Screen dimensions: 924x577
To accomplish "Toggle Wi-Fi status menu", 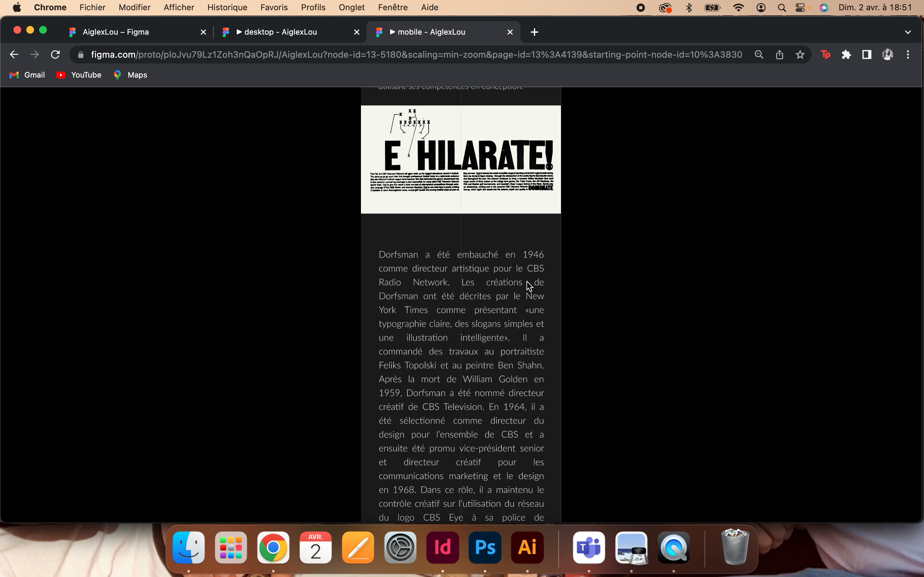I will pyautogui.click(x=739, y=8).
